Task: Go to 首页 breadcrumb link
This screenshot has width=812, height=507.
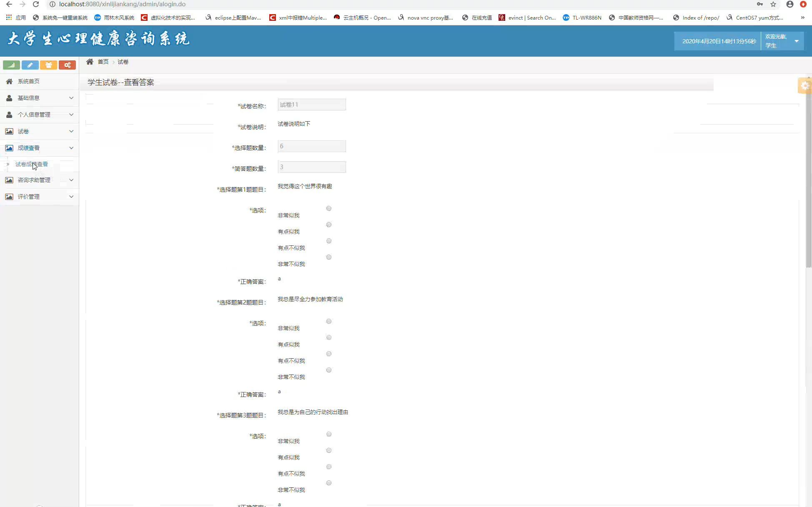Action: (x=103, y=62)
